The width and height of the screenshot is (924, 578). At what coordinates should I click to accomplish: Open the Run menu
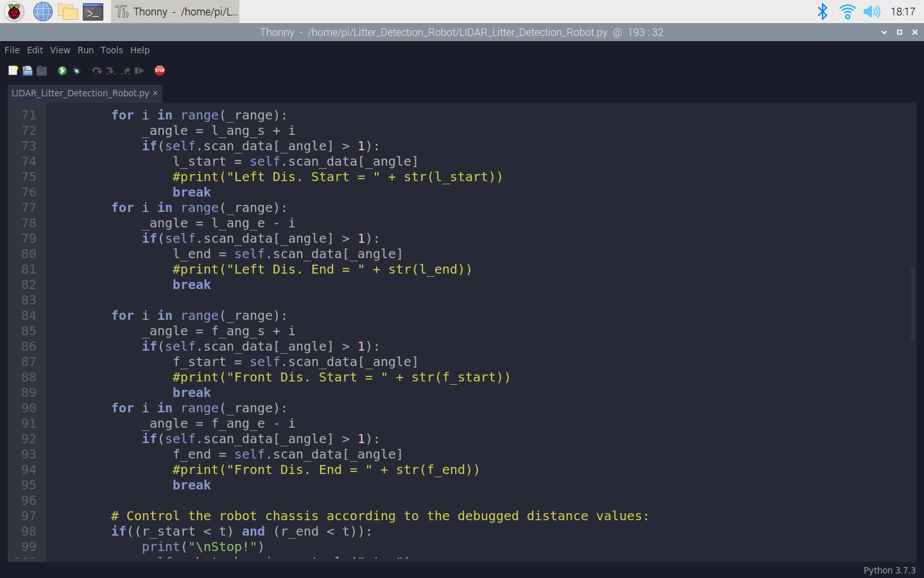pos(85,50)
